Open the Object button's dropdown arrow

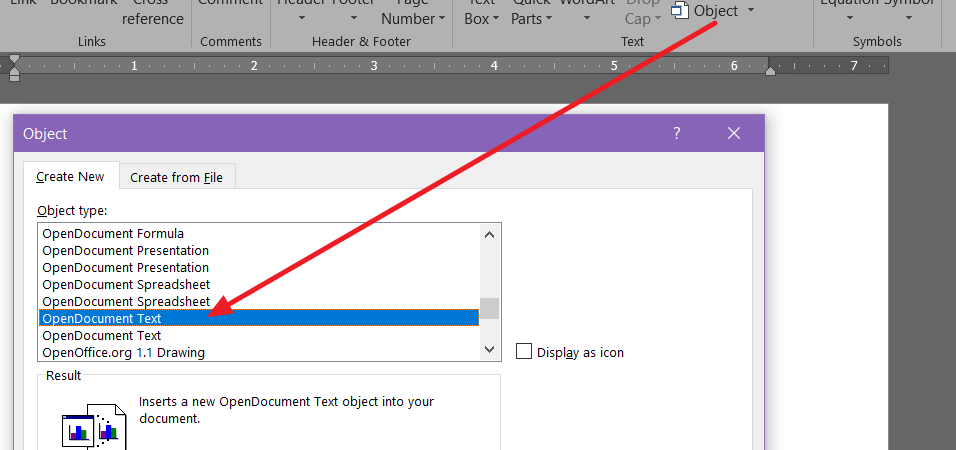coord(751,10)
